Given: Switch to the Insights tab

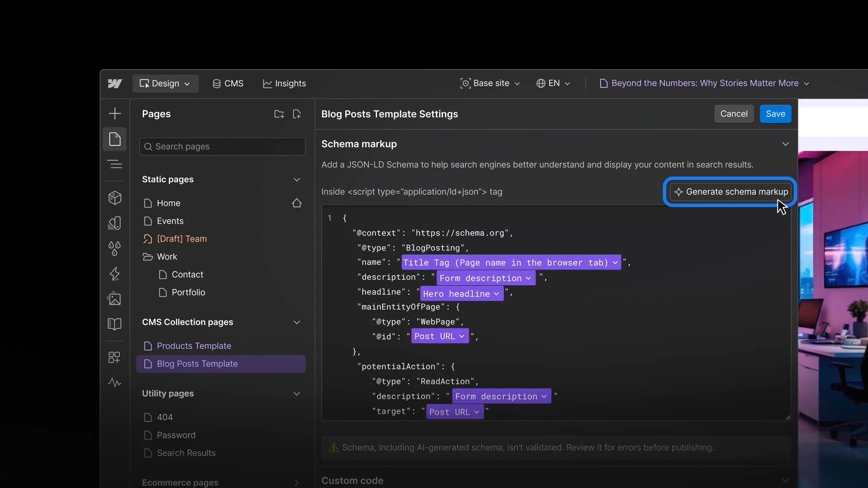Looking at the screenshot, I should (x=284, y=83).
